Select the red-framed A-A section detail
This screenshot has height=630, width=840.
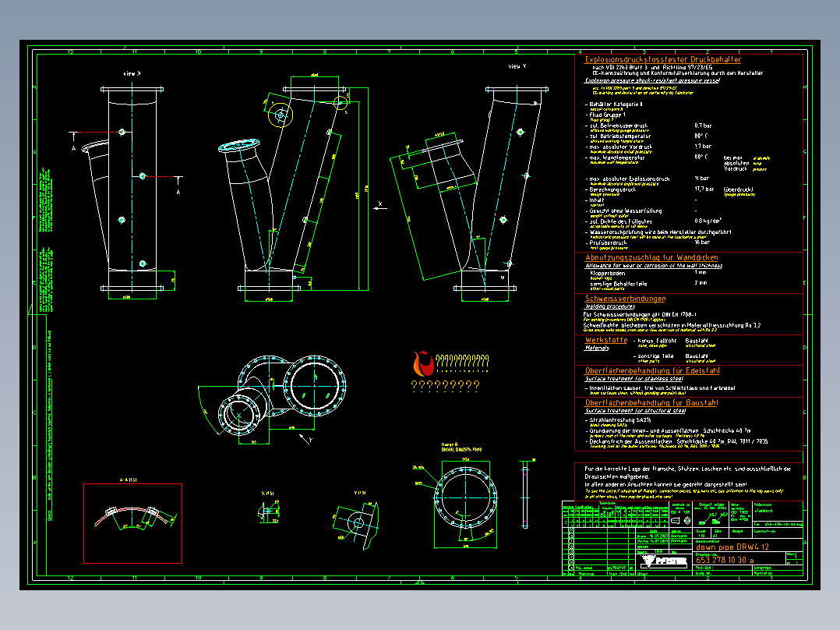(132, 523)
